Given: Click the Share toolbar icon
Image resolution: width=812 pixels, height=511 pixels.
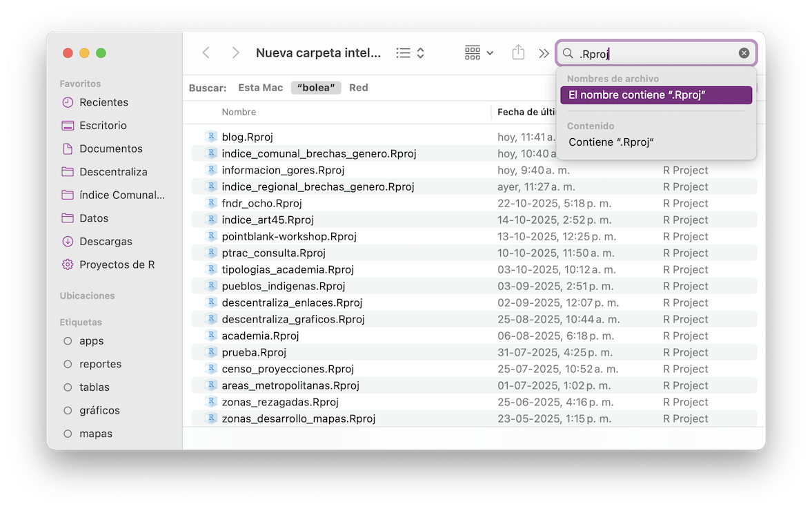Looking at the screenshot, I should click(518, 53).
